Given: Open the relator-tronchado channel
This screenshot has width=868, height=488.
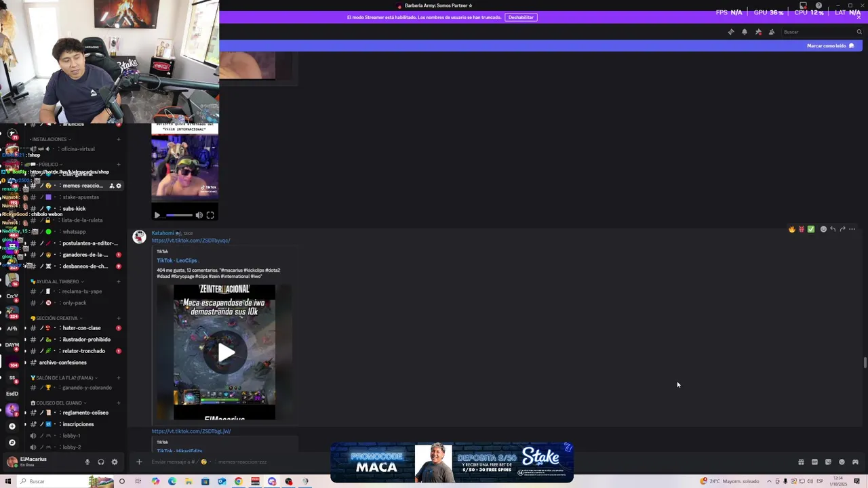Looking at the screenshot, I should pos(76,351).
